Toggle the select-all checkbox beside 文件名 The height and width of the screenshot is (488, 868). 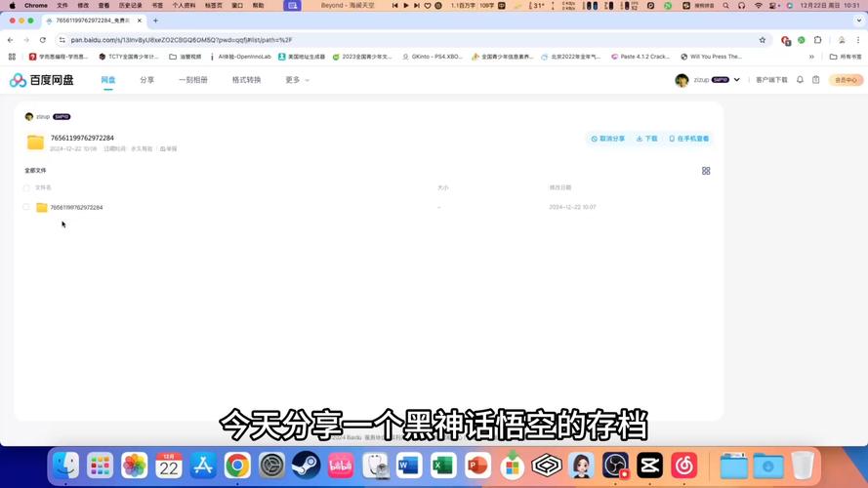[26, 187]
